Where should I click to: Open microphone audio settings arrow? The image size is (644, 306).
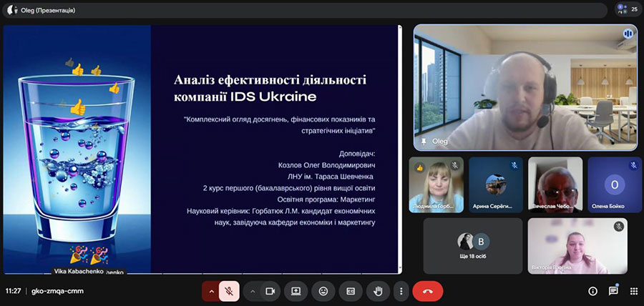(212, 291)
